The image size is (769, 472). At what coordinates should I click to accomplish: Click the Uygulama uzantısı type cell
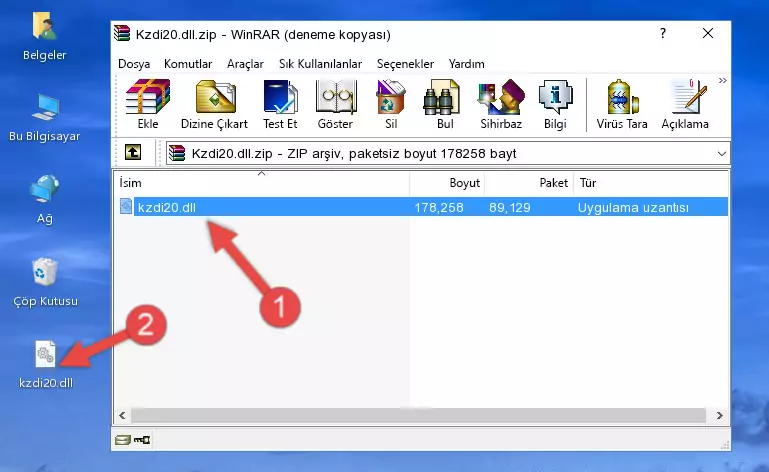coord(633,208)
